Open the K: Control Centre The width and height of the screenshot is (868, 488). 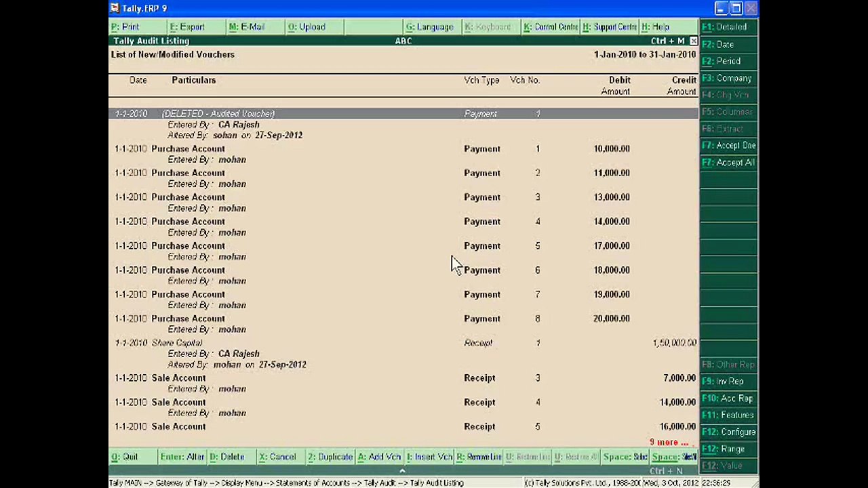(551, 27)
